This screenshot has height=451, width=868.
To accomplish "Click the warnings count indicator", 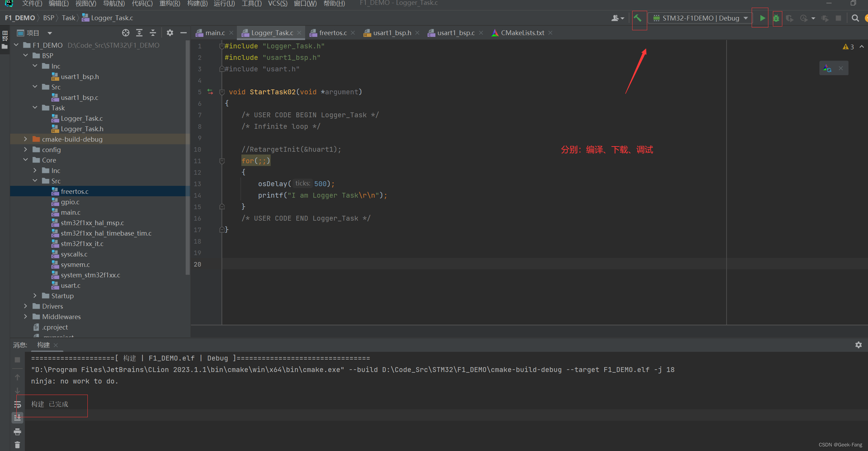I will click(848, 47).
